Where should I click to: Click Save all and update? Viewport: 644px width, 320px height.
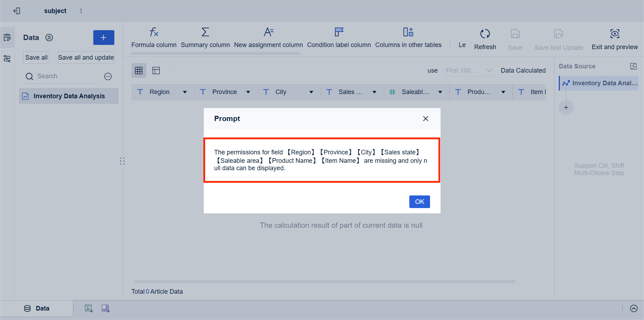click(x=86, y=57)
